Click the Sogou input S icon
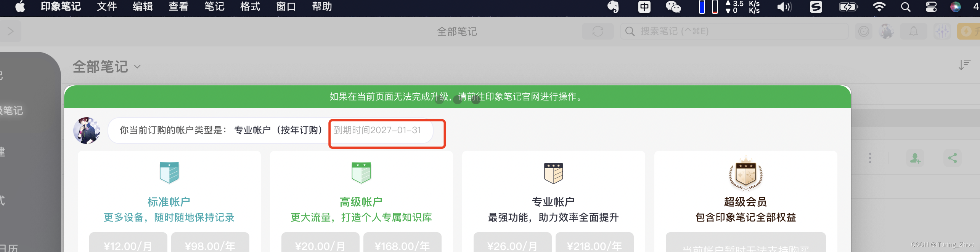Image resolution: width=980 pixels, height=252 pixels. tap(816, 7)
